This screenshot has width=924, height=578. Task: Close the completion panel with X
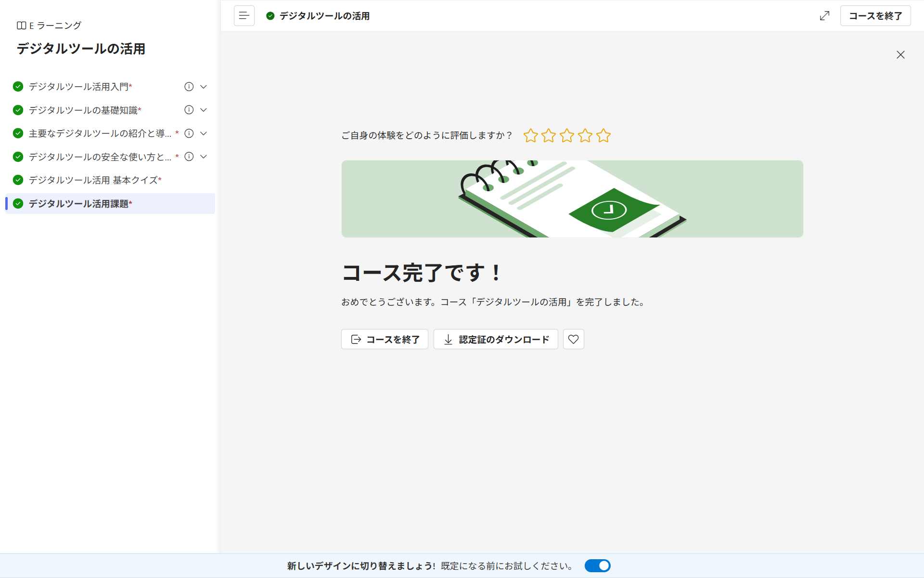[x=900, y=55]
